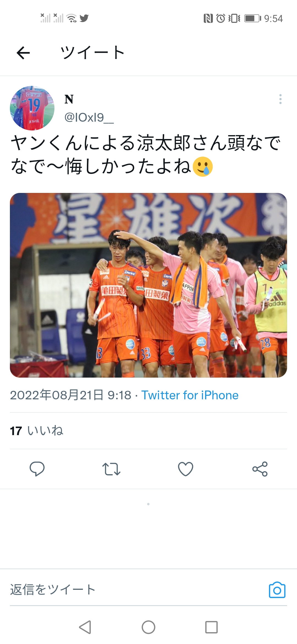Tap the Android home circle button
The height and width of the screenshot is (644, 297).
pyautogui.click(x=148, y=627)
